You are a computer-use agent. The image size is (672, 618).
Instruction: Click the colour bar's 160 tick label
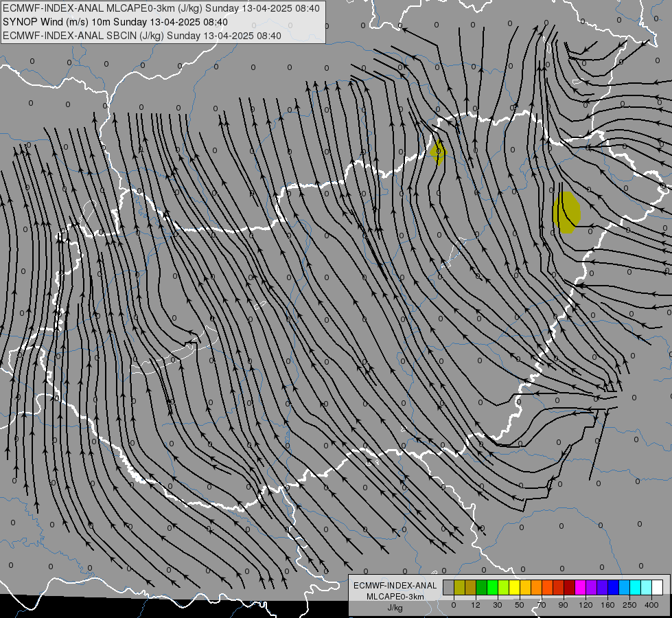point(607,606)
